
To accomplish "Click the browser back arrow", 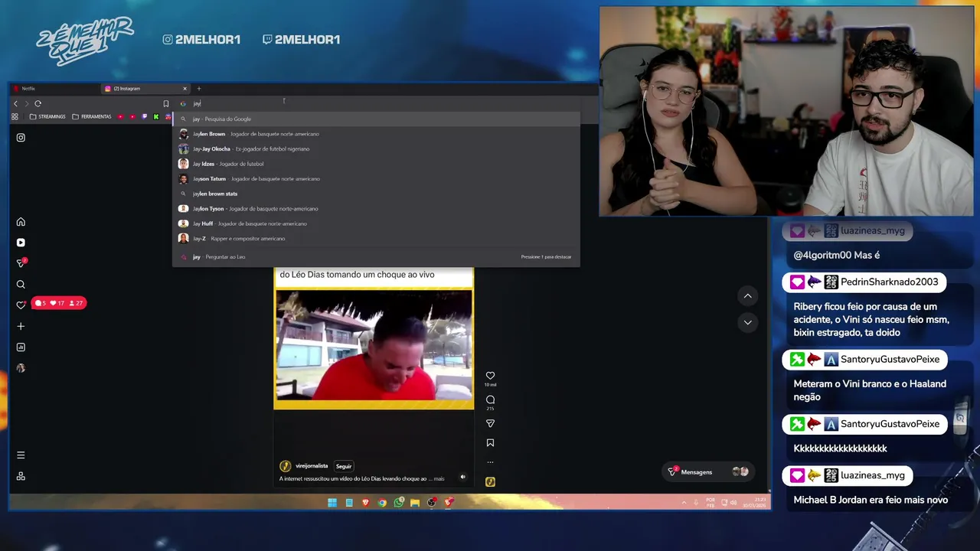I will tap(15, 103).
